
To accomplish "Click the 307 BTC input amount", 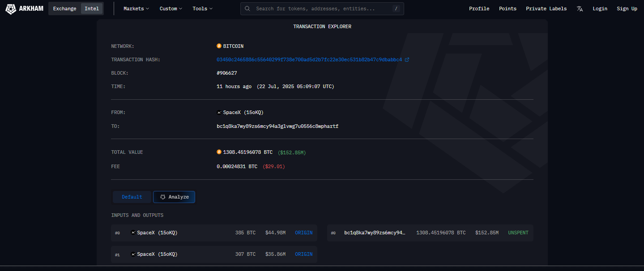I will 245,254.
